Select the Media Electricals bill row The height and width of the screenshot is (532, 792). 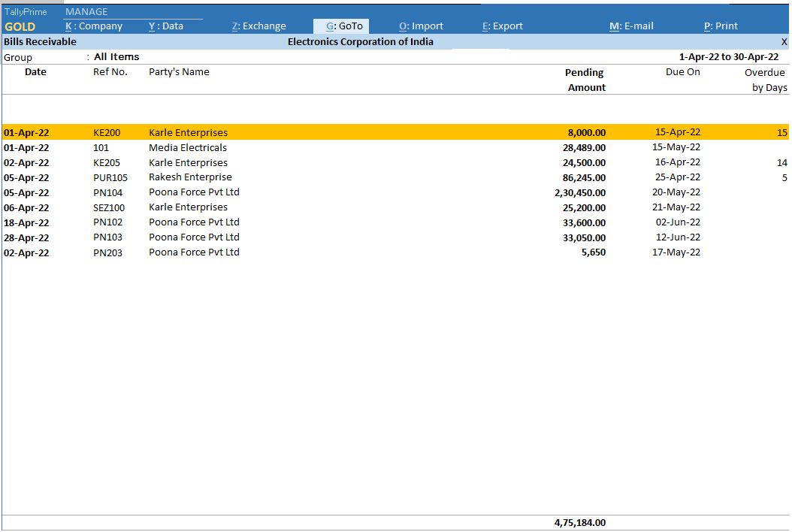[x=188, y=148]
